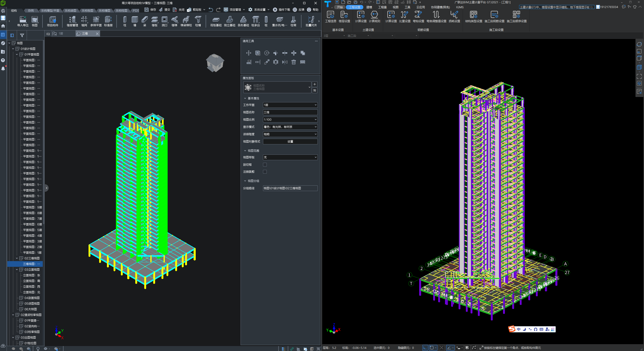Select the 柱帽 column cap tool
The image size is (644, 351).
point(198,21)
